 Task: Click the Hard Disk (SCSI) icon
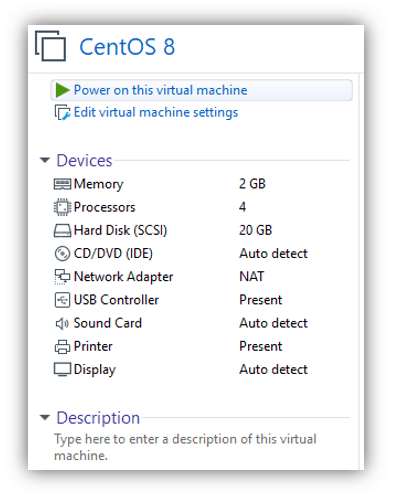tap(62, 231)
